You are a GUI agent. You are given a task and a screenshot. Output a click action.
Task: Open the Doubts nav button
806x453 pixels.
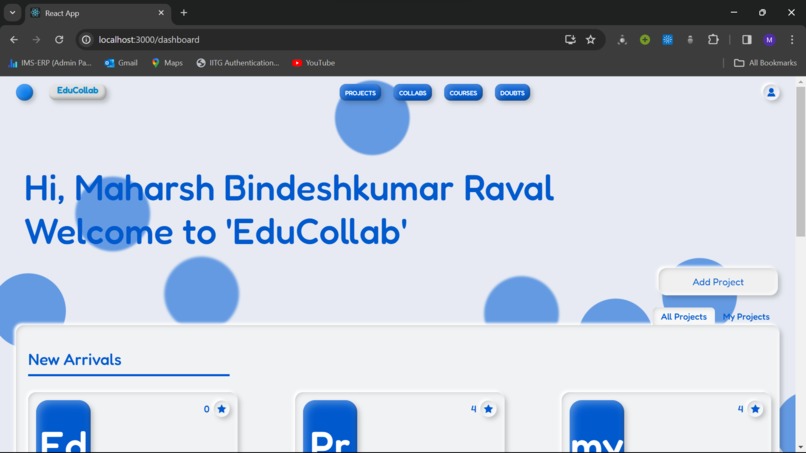pyautogui.click(x=512, y=93)
